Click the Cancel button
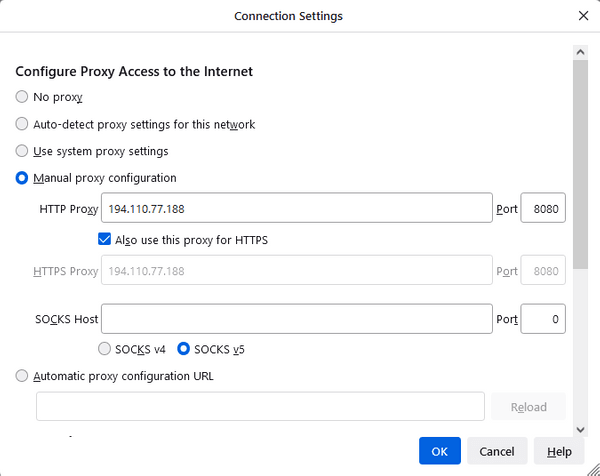The width and height of the screenshot is (600, 476). click(497, 451)
